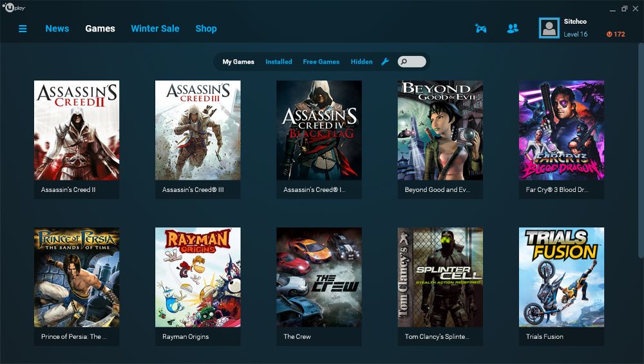Image resolution: width=644 pixels, height=364 pixels.
Task: Click the Far Cry 3 Blood Dragon cover
Action: 562,131
